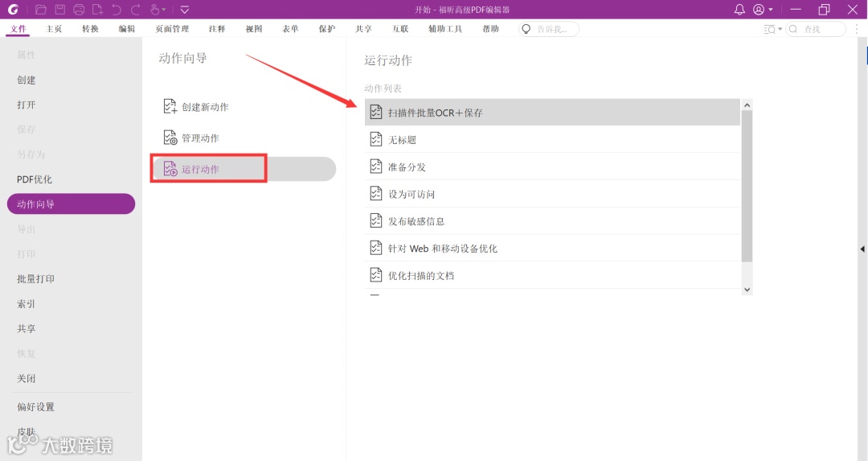
Task: Select 关闭 in the file sidebar
Action: 26,378
